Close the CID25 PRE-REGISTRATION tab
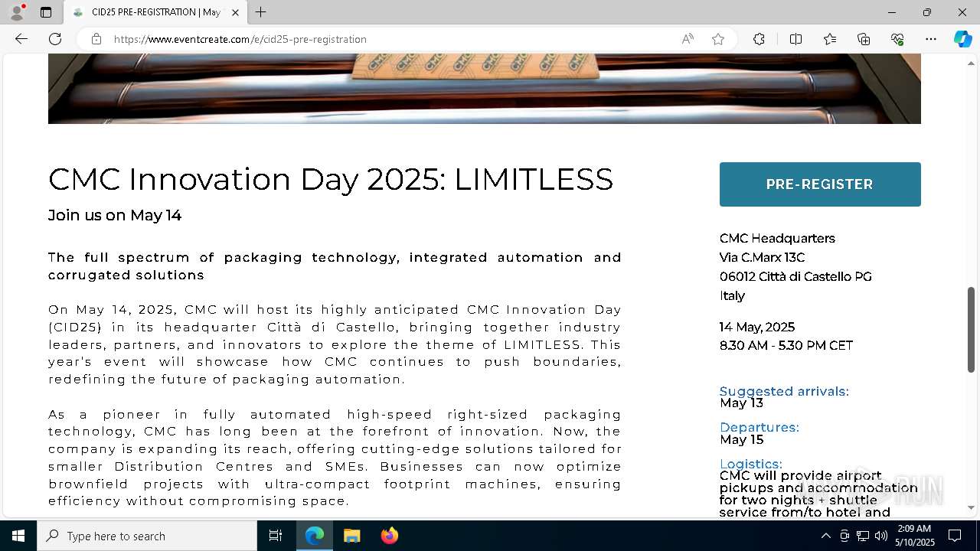This screenshot has width=980, height=551. point(235,12)
